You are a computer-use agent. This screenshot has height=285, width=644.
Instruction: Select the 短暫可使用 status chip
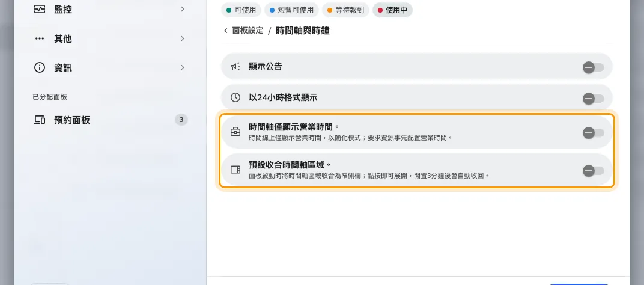pyautogui.click(x=291, y=10)
